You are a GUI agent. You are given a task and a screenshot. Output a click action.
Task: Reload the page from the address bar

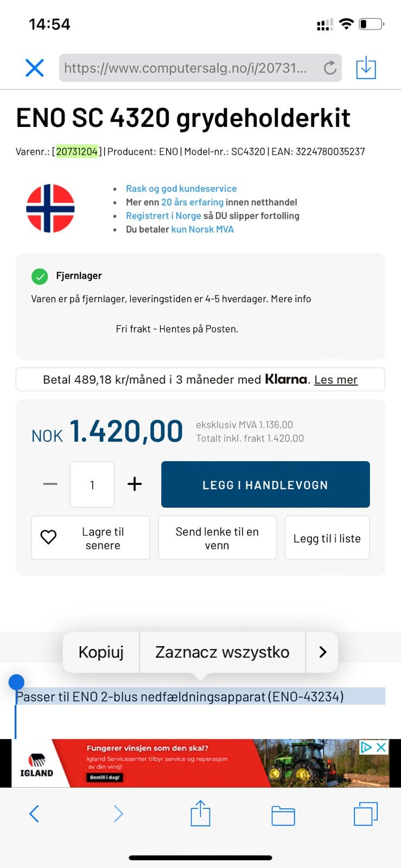tap(330, 68)
